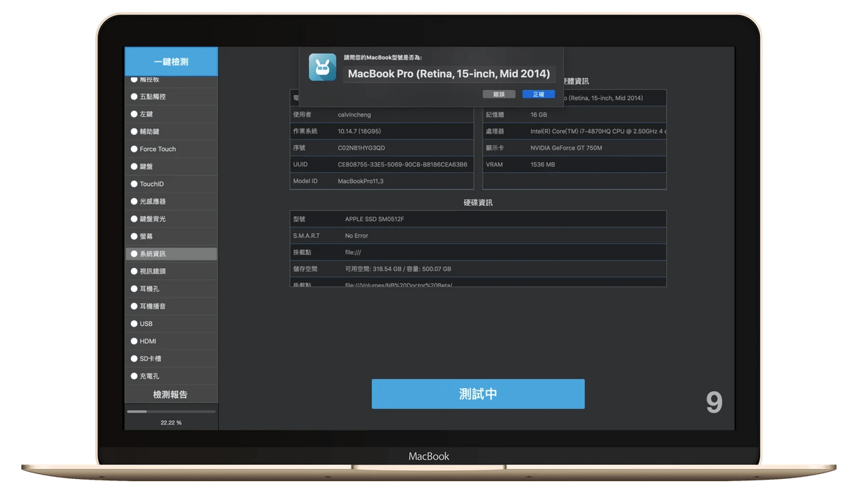Image resolution: width=858 pixels, height=504 pixels.
Task: Open the 檢測報告 report section
Action: (x=171, y=395)
